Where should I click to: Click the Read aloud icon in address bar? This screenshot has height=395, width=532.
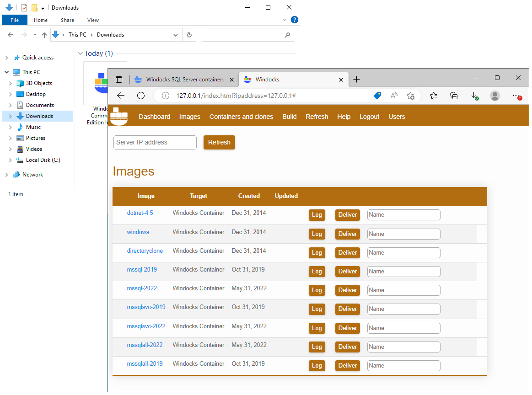394,96
